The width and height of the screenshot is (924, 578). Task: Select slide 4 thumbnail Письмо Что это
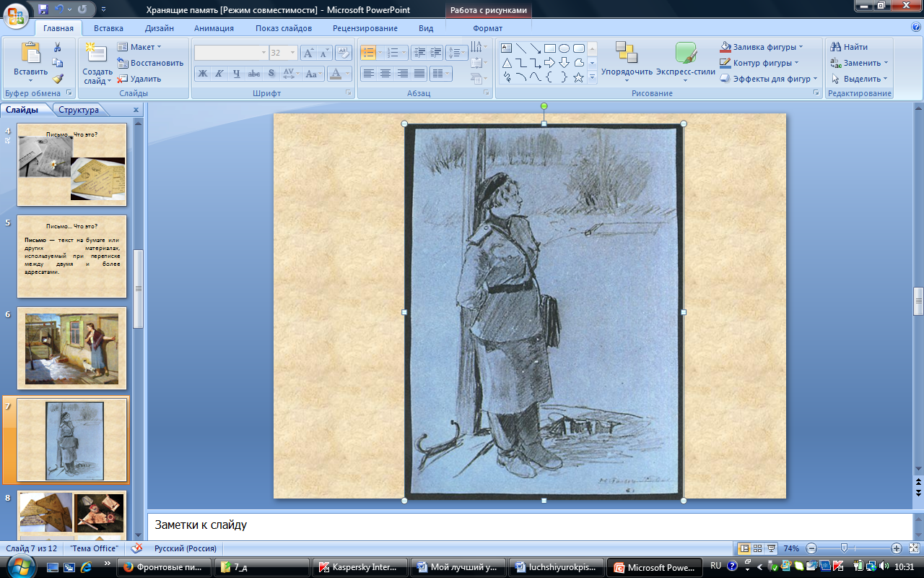tap(71, 165)
